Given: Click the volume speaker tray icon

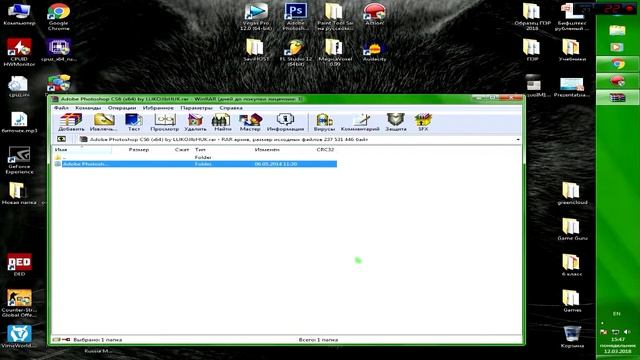Looking at the screenshot, I should tap(627, 332).
